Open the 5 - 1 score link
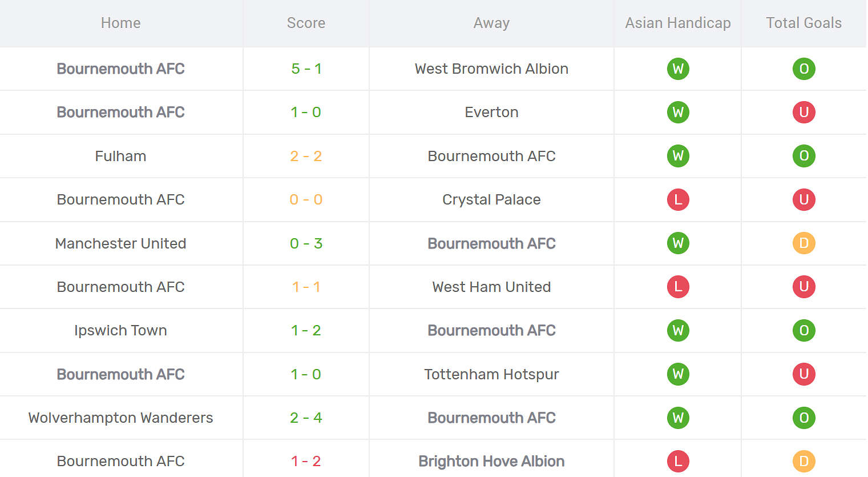Screen dimensions: 868x477 [306, 69]
